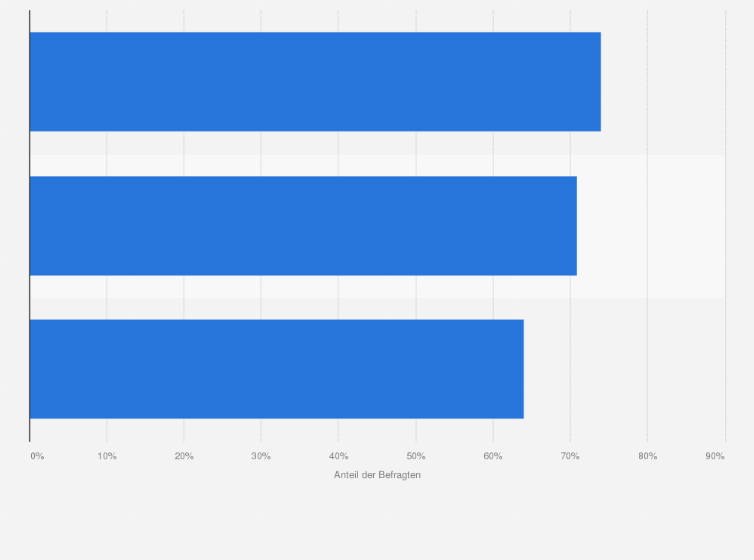
Task: Select the shortest blue bar at the bottom
Action: click(x=276, y=369)
